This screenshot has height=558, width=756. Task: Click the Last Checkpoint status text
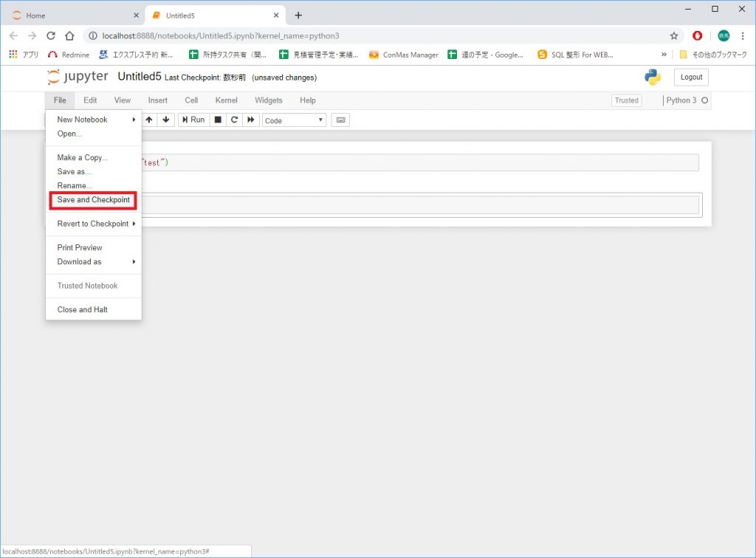click(x=205, y=77)
